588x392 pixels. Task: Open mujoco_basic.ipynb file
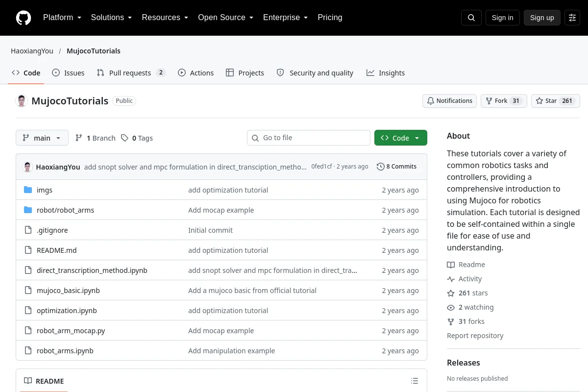click(x=68, y=291)
